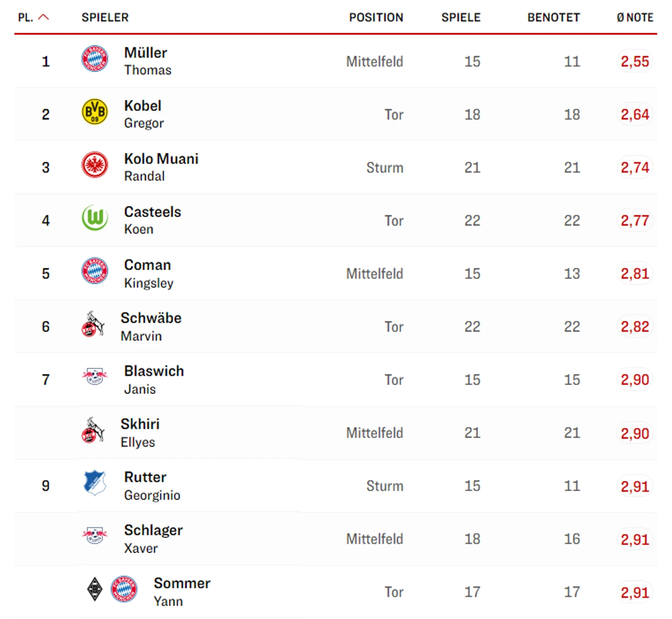
Task: Open Ellyes Skhiri player profile
Action: pos(140,433)
